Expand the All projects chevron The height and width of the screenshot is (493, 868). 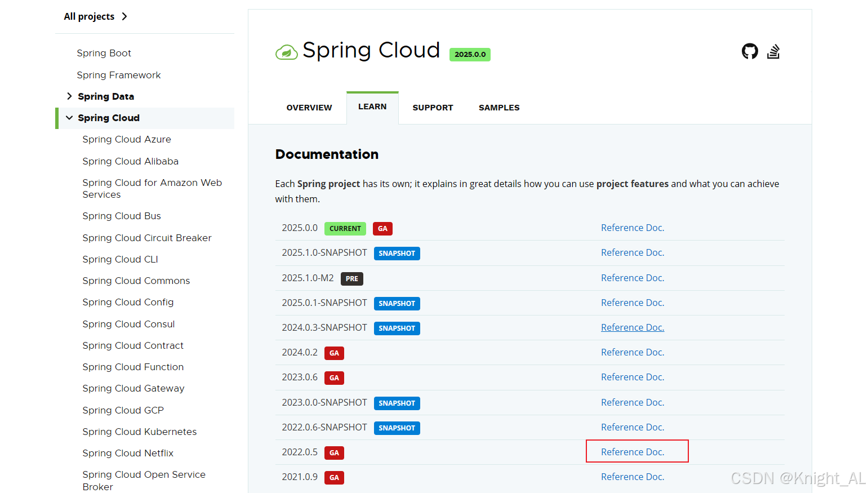pos(124,16)
